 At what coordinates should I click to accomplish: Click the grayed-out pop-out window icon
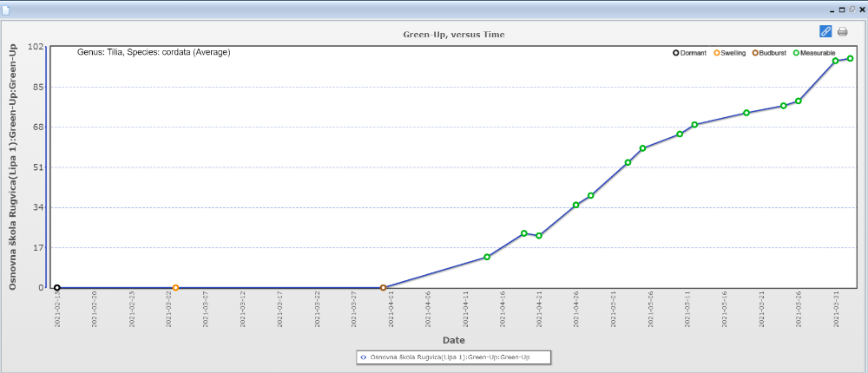(x=852, y=9)
